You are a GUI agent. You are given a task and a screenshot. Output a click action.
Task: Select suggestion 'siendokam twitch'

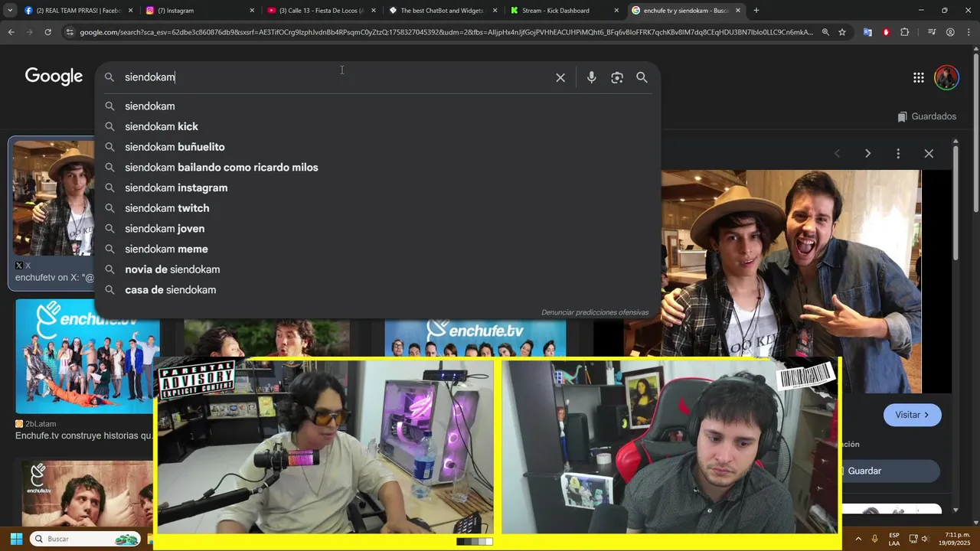377,208
